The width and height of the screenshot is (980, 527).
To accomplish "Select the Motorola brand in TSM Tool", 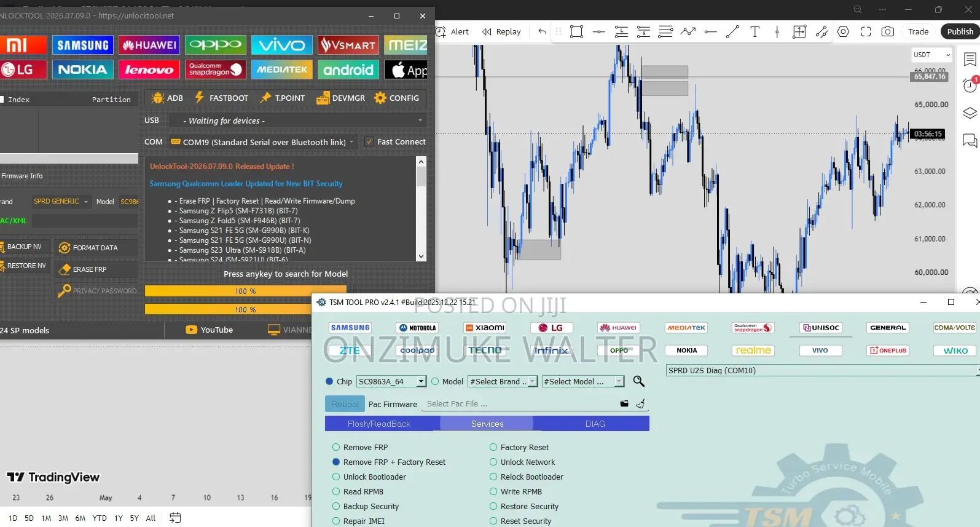I will coord(418,328).
